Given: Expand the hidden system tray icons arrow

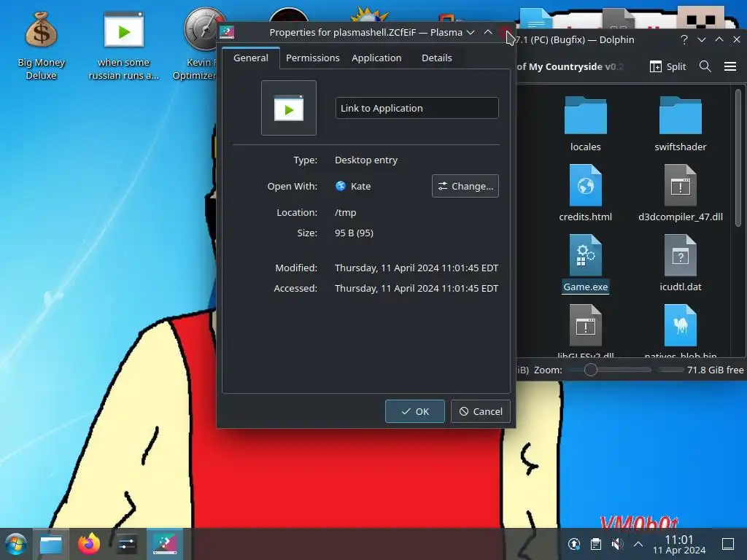Looking at the screenshot, I should (x=638, y=544).
